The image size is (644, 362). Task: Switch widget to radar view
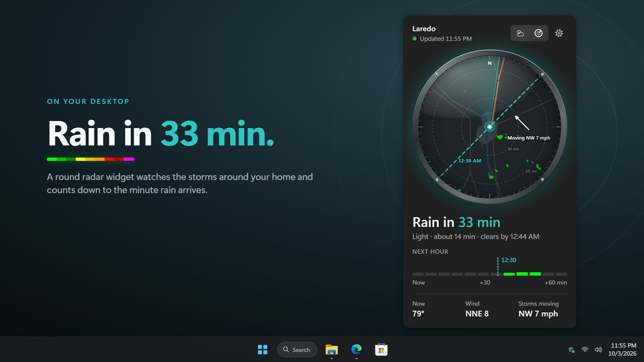click(x=538, y=33)
